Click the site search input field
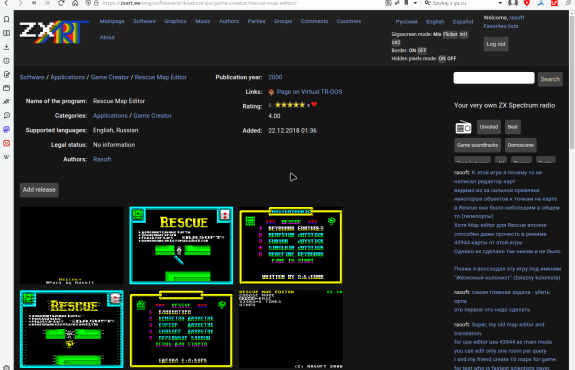The image size is (575, 370). (x=494, y=78)
